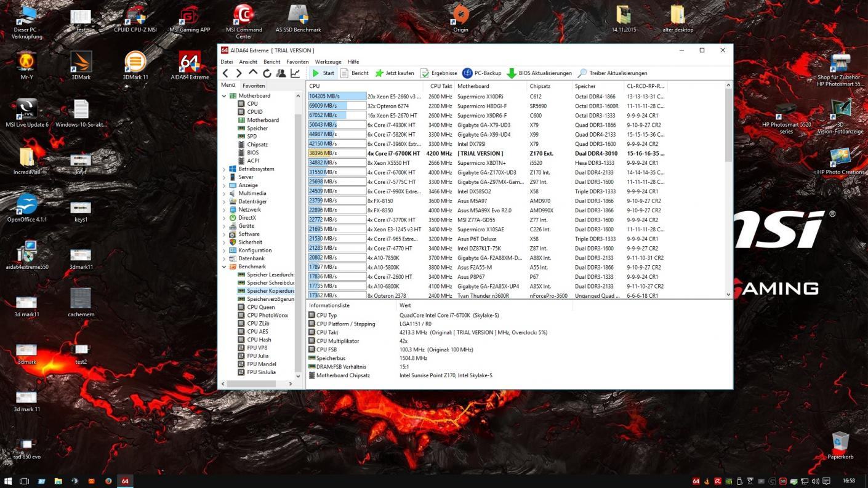This screenshot has width=868, height=488.
Task: Switch to the Favoriten tab in sidebar
Action: point(254,86)
